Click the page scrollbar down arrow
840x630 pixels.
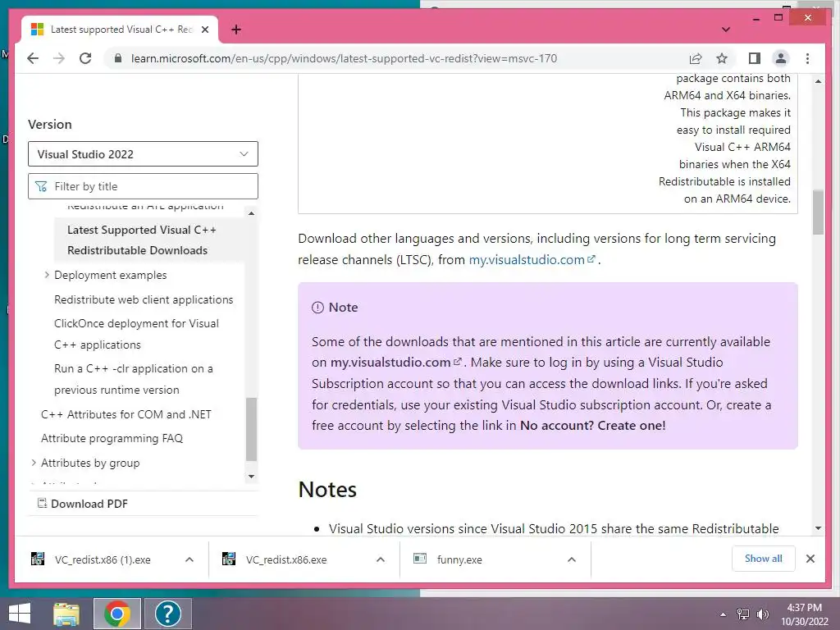coord(818,528)
